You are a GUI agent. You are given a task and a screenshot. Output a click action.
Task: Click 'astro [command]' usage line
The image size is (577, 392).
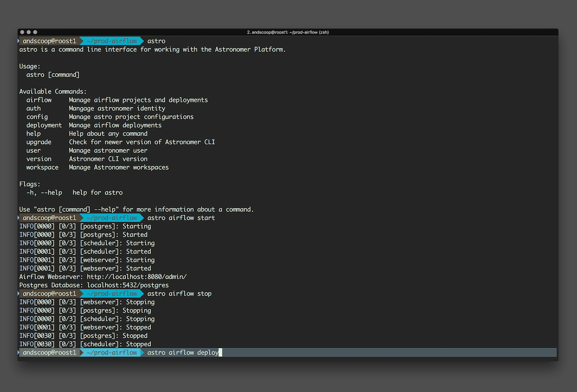point(53,75)
